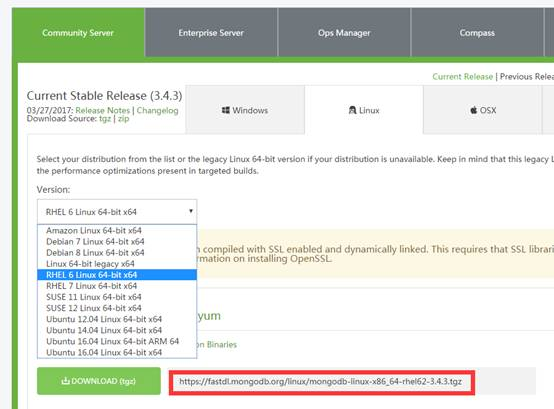
Task: Click the Version: label
Action: pos(53,190)
